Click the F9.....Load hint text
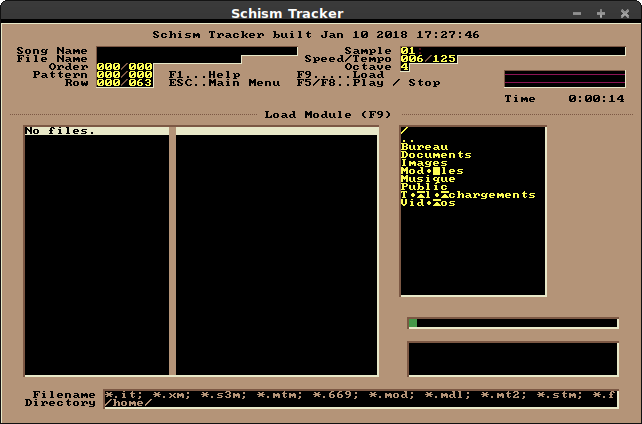Viewport: 642px width, 424px height. pos(340,74)
